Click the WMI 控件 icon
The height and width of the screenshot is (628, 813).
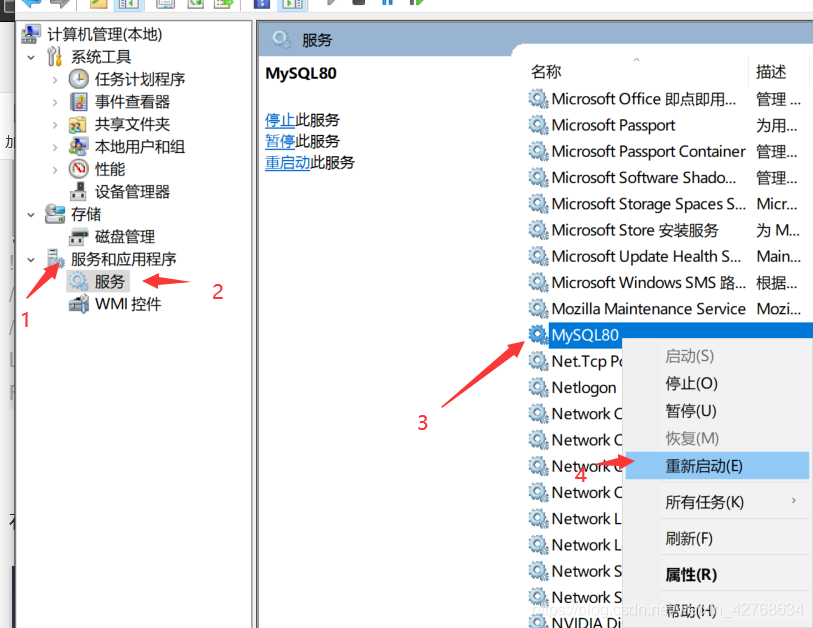click(79, 304)
